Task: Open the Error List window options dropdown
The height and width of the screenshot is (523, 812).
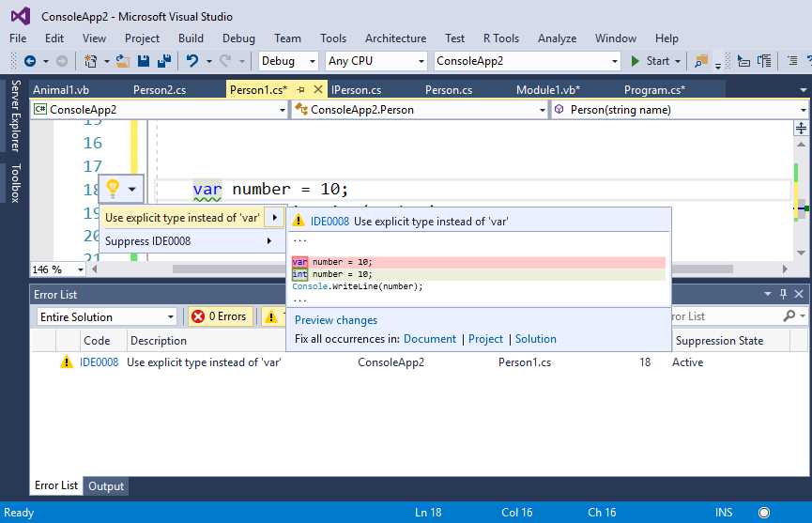Action: (767, 294)
